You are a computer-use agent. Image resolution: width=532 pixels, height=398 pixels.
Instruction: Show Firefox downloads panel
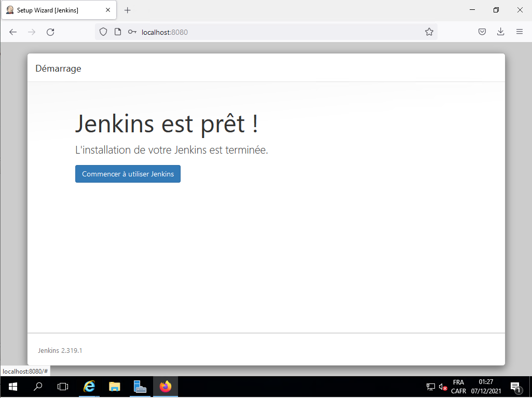[x=500, y=32]
